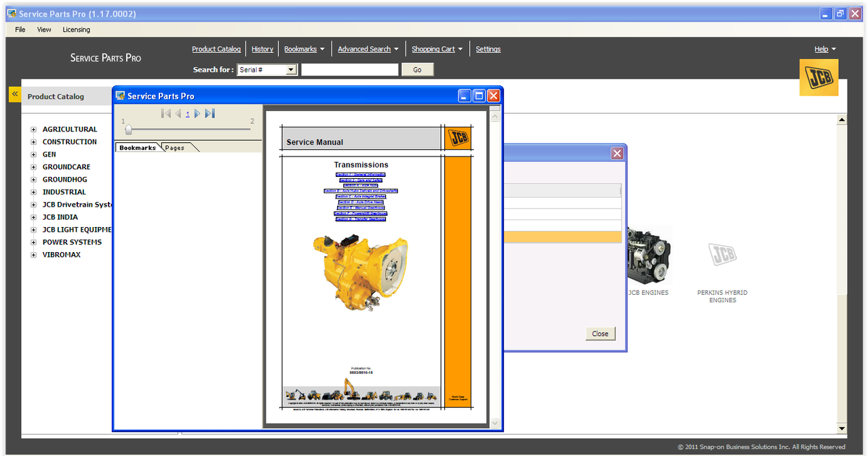868x456 pixels.
Task: Click the JCB logo on manual cover
Action: tap(457, 138)
